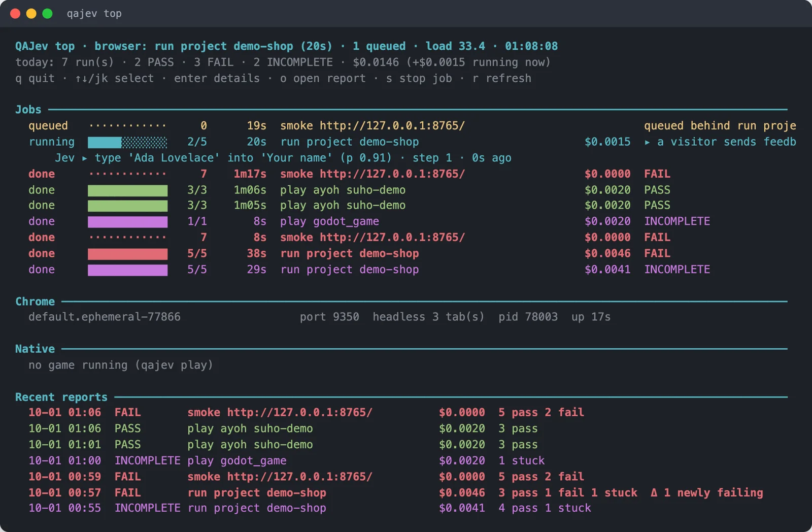Click the 'Δ 1 newly failing' note
Screen dimensions: 812x532
pos(707,492)
